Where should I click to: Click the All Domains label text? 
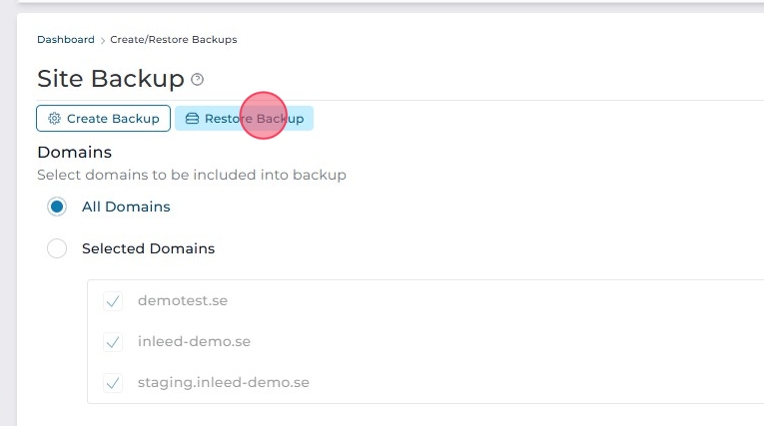tap(126, 207)
